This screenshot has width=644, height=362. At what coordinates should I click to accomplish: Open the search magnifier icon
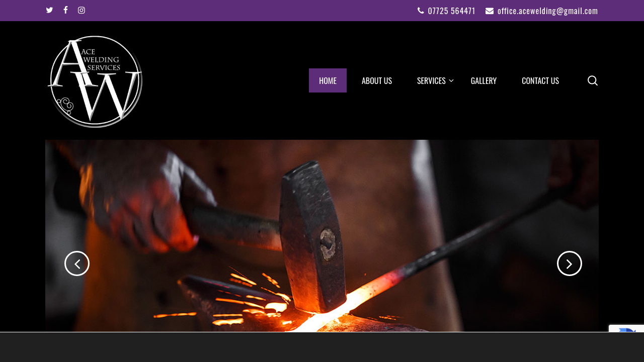coord(592,79)
